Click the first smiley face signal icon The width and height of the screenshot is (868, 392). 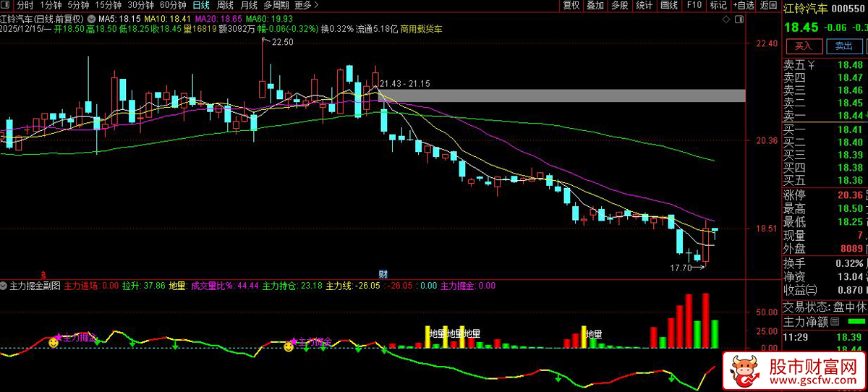(53, 343)
